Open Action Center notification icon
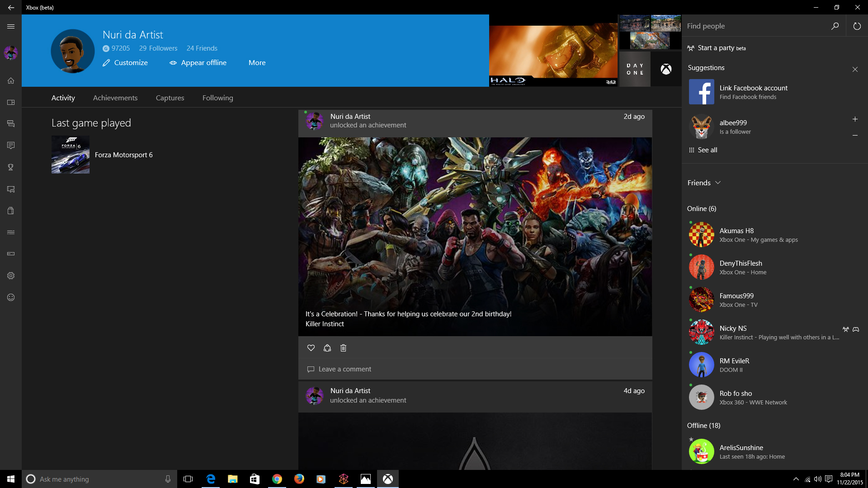Image resolution: width=868 pixels, height=488 pixels. pos(829,479)
